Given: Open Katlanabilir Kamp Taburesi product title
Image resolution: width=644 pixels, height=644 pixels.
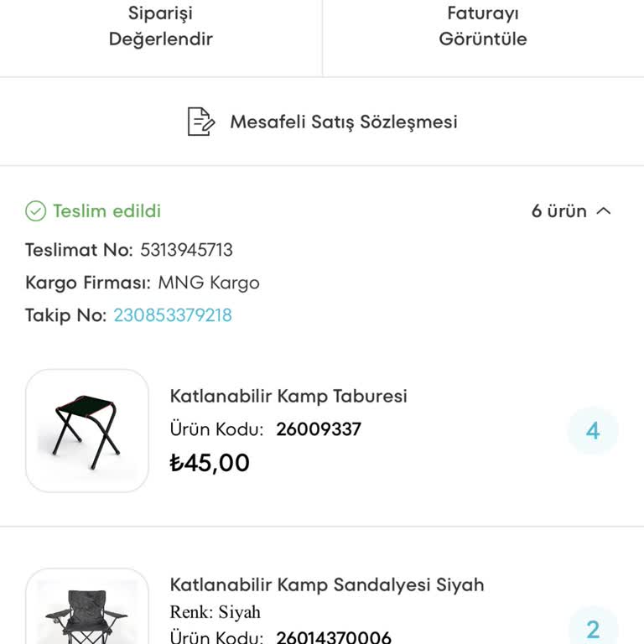Looking at the screenshot, I should 288,396.
